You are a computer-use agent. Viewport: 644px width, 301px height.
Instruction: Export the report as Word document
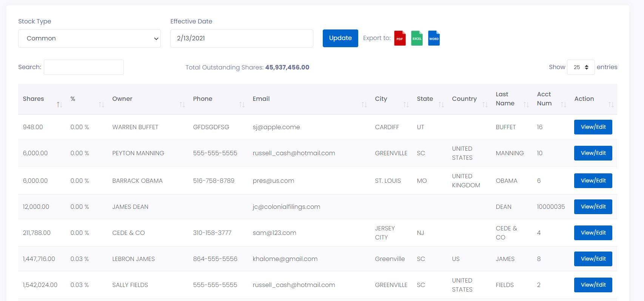434,38
